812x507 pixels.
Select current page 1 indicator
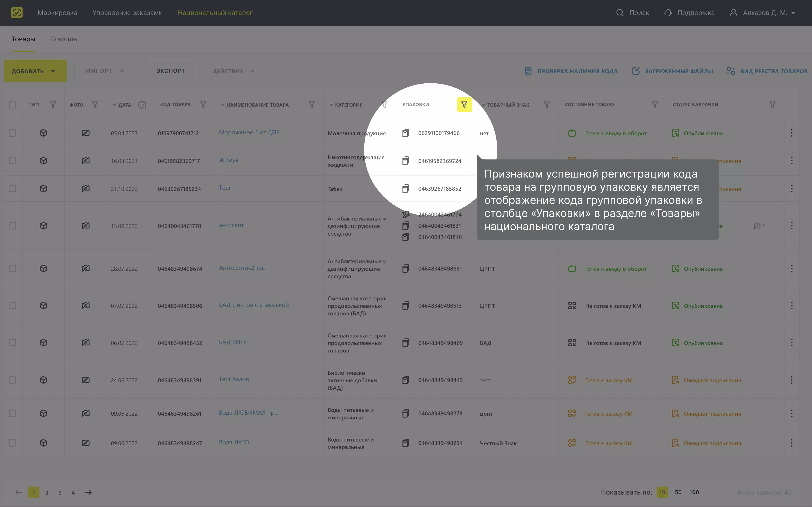[x=34, y=492]
